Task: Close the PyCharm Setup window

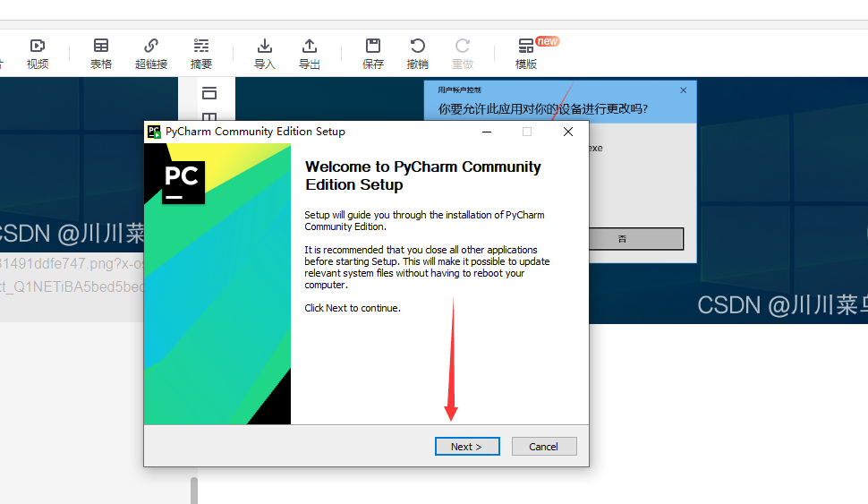Action: 568,132
